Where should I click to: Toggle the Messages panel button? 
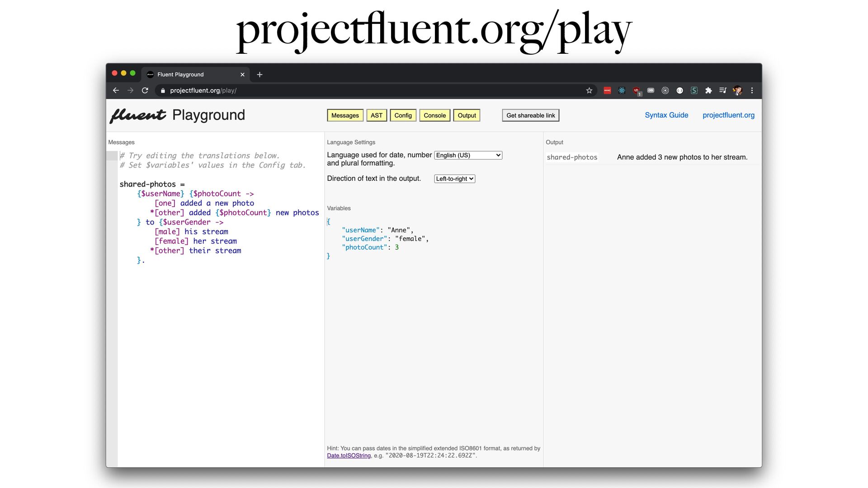point(345,115)
